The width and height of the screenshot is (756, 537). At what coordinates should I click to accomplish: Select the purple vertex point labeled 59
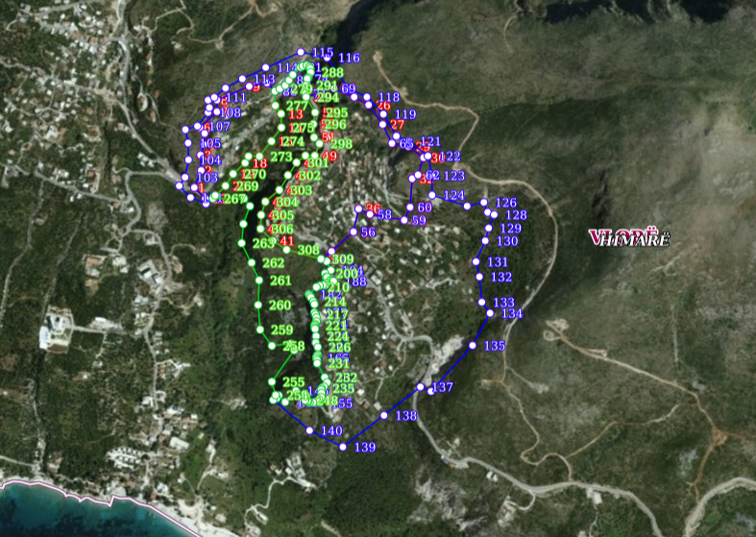click(x=404, y=220)
